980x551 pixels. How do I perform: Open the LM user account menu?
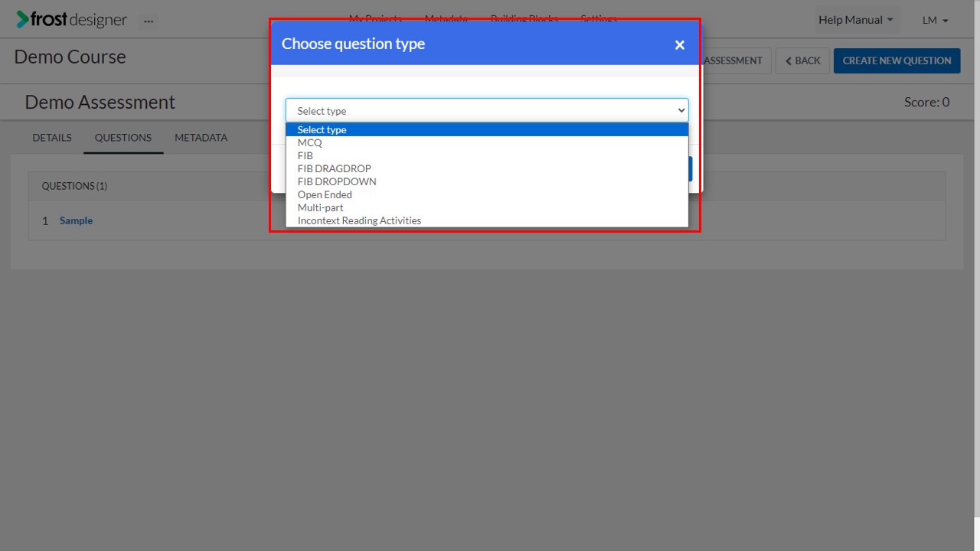(x=936, y=20)
